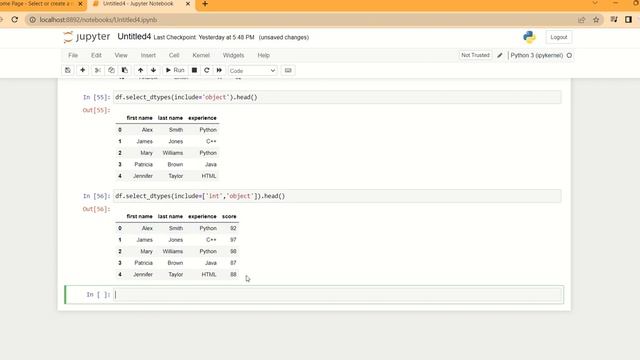
Task: Click the Out[55] output prompt
Action: pos(96,110)
